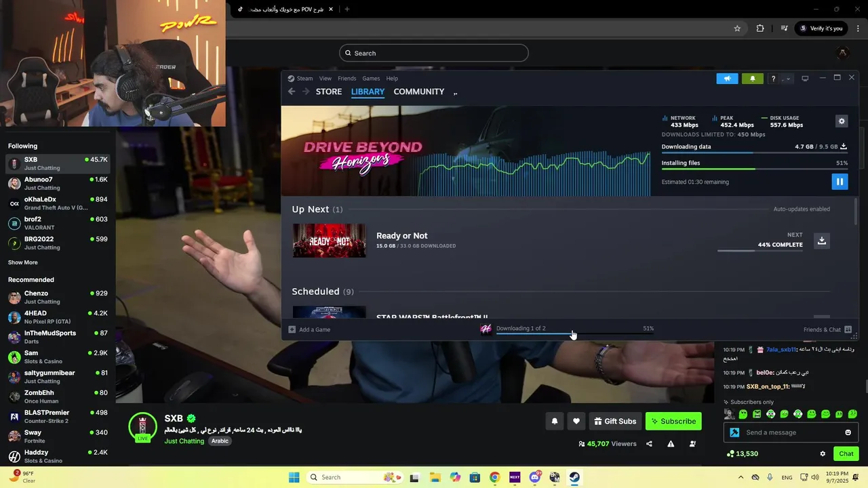Viewport: 868px width, 488px height.
Task: Open the Friends menu in Steam
Action: click(347, 79)
